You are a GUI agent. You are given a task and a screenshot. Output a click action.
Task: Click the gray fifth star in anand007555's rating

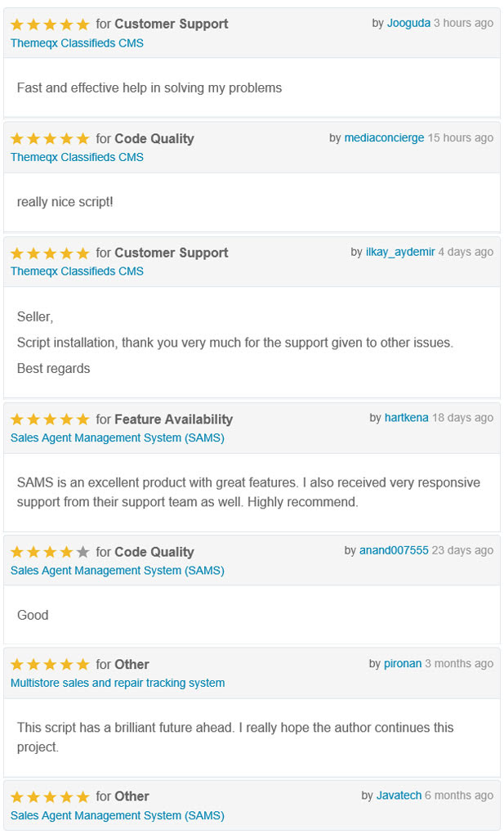tap(83, 552)
